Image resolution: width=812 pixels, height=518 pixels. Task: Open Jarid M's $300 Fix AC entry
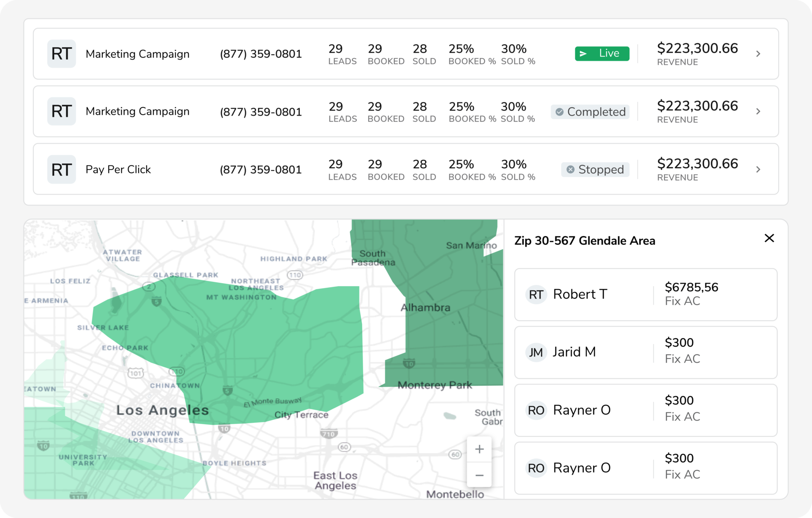(646, 352)
